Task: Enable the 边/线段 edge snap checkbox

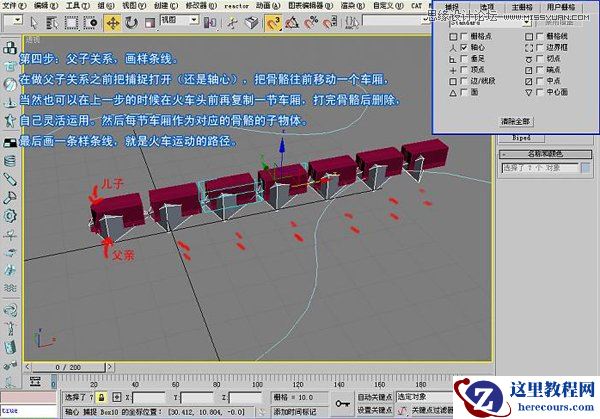Action: (464, 81)
